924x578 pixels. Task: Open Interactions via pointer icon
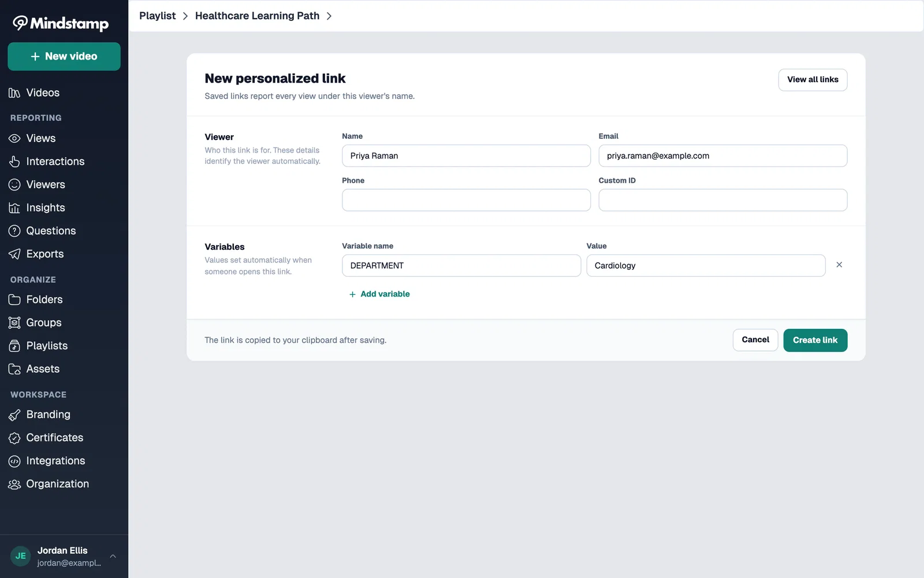click(14, 162)
